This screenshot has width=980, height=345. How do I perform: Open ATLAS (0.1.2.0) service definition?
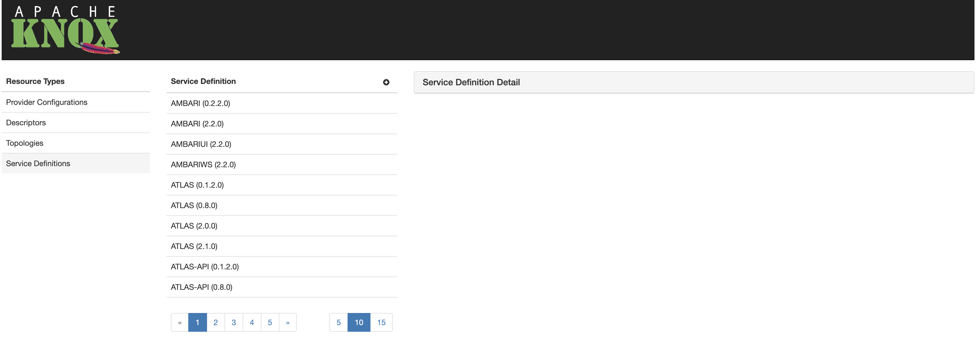197,185
